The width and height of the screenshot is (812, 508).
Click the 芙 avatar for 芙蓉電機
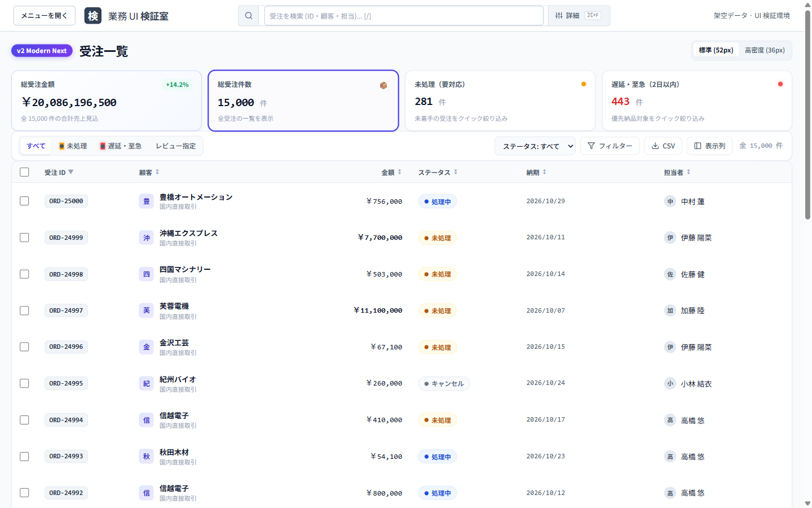click(x=147, y=310)
